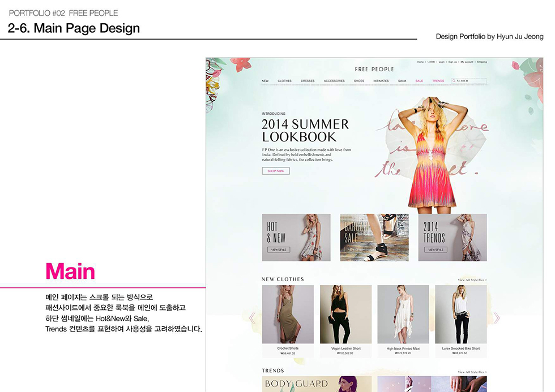Click the My account link
The height and width of the screenshot is (392, 555).
467,62
